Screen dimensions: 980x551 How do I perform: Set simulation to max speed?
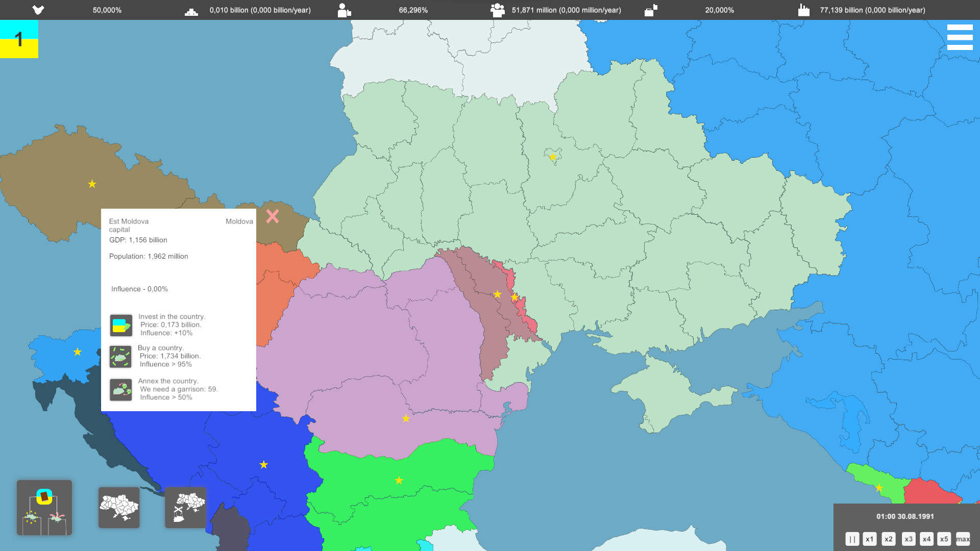coord(963,539)
